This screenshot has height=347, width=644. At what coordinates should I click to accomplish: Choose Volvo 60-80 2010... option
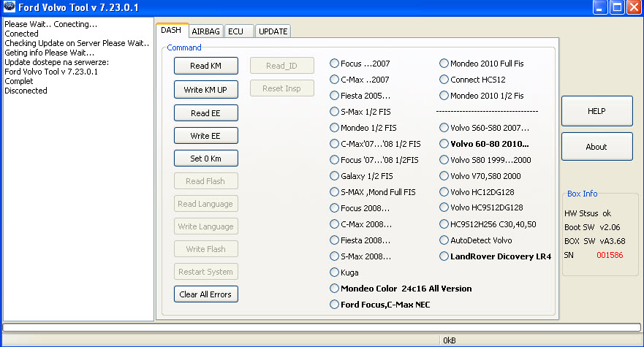tap(484, 144)
